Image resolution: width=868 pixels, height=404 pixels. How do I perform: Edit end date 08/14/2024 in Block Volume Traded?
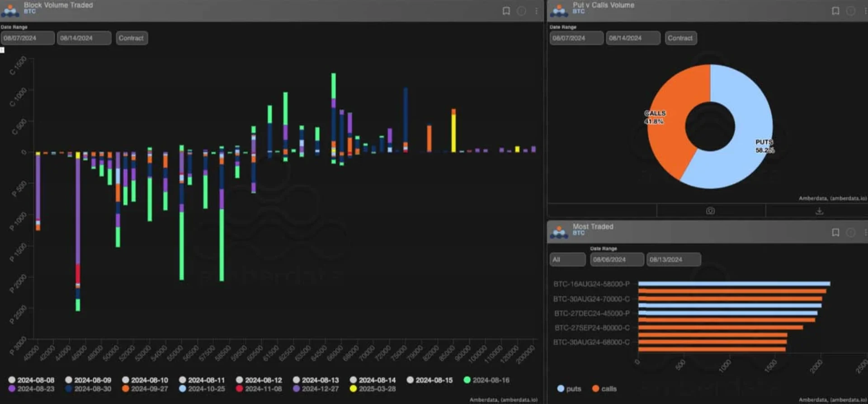pos(84,38)
